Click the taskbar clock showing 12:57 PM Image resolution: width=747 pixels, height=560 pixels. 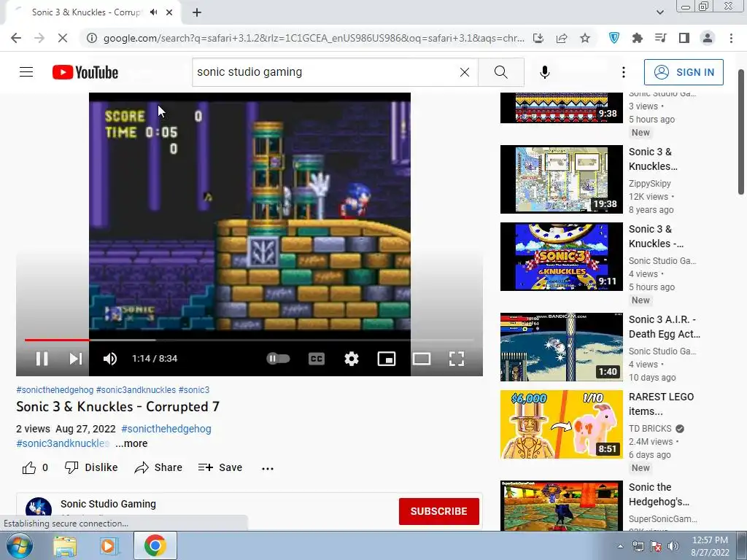pyautogui.click(x=710, y=546)
